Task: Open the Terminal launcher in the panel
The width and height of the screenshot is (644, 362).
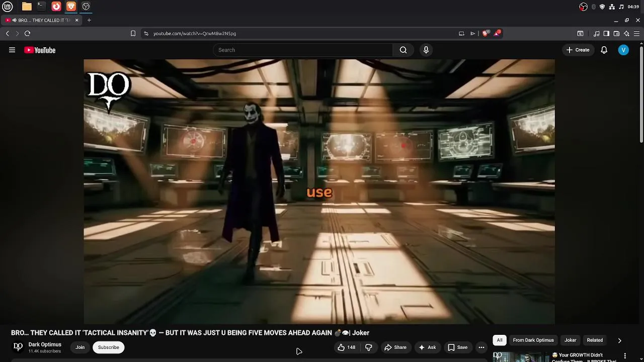Action: (x=41, y=7)
